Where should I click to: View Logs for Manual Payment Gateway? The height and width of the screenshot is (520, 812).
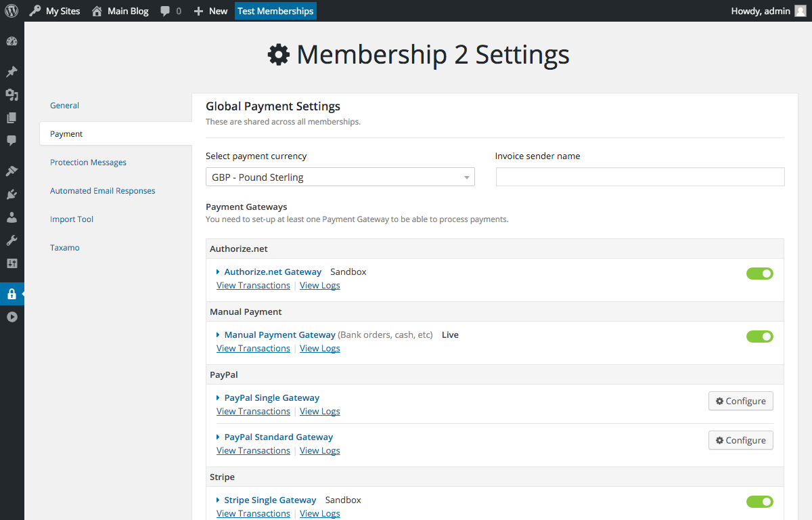click(x=320, y=349)
